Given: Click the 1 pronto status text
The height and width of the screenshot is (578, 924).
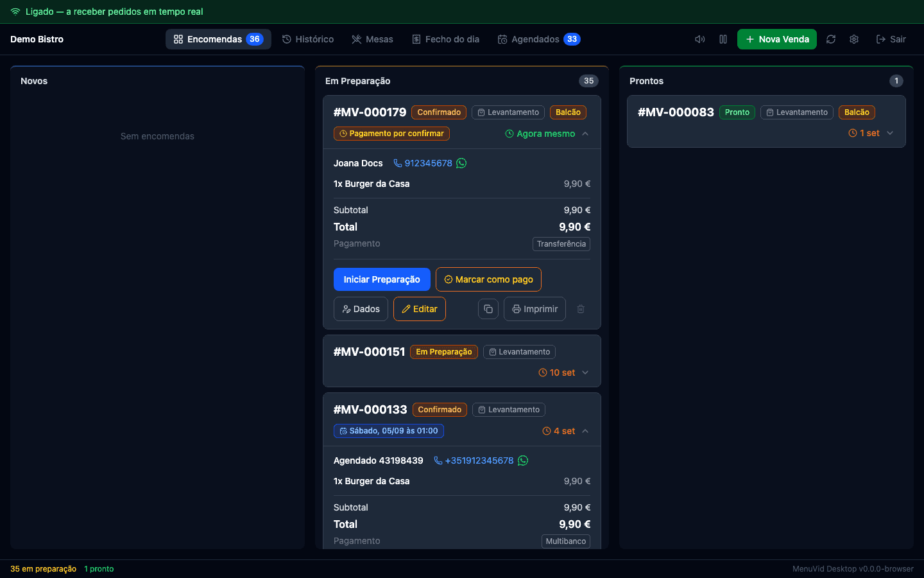Looking at the screenshot, I should pyautogui.click(x=99, y=569).
